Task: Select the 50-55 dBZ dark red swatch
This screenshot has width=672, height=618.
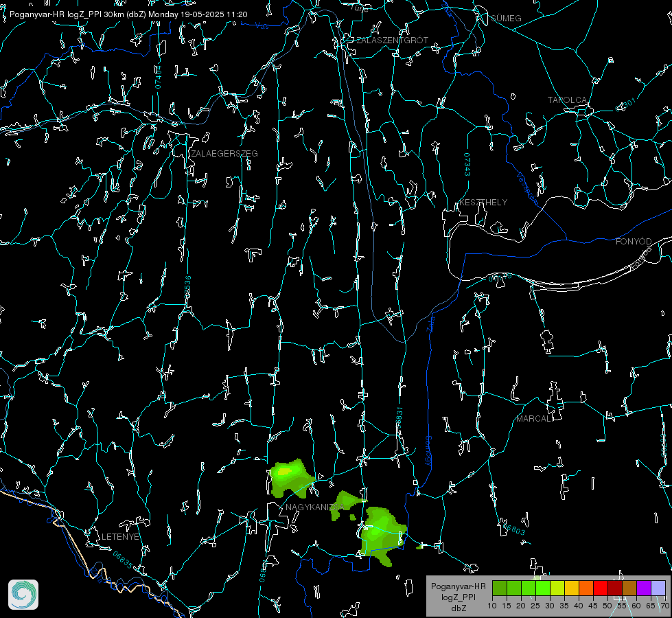Action: (x=615, y=588)
